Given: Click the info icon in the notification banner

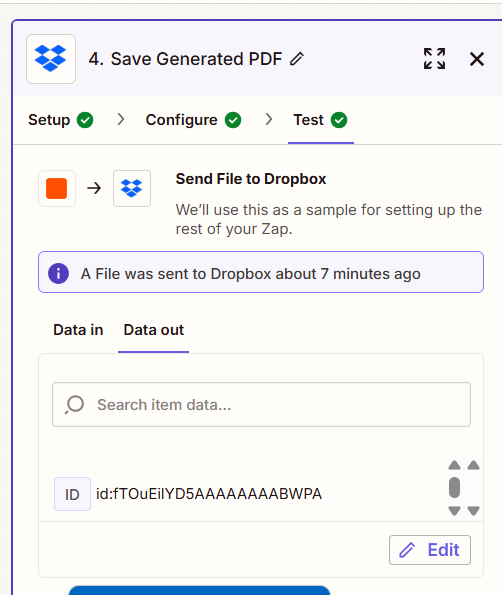Looking at the screenshot, I should (58, 273).
